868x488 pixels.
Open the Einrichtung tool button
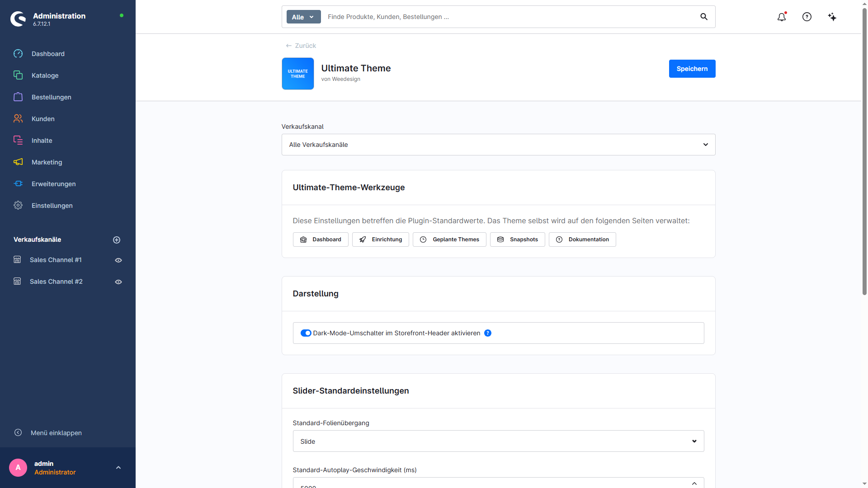[381, 239]
